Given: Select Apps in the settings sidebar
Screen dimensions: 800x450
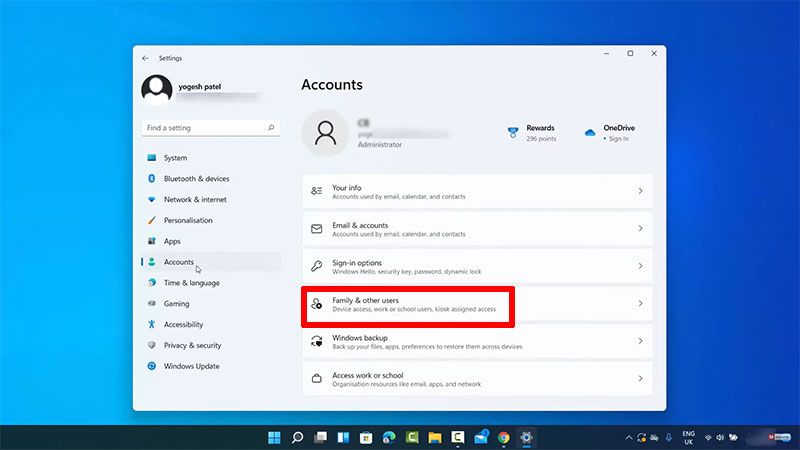Looking at the screenshot, I should tap(211, 241).
